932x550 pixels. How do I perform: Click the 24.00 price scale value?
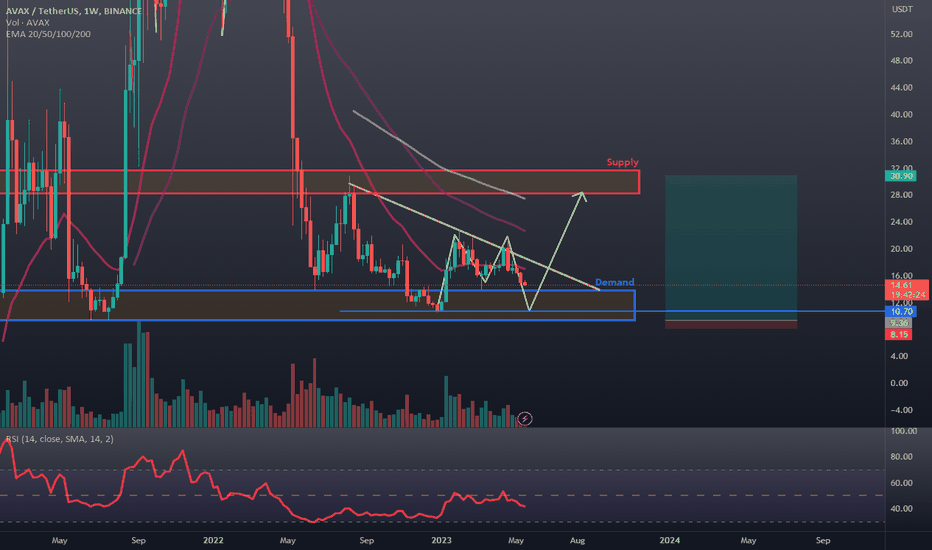[901, 222]
